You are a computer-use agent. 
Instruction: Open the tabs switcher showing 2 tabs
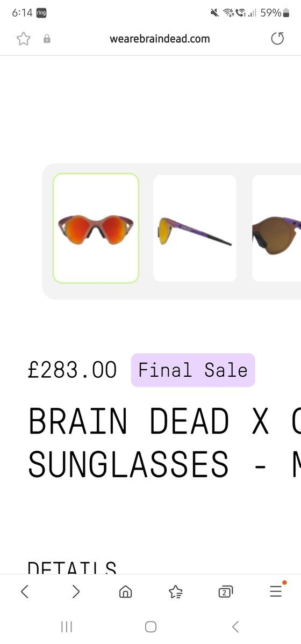pos(225,591)
